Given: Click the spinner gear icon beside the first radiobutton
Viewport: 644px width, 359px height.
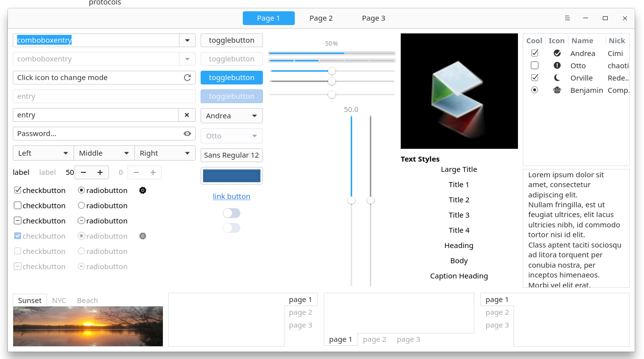Looking at the screenshot, I should click(x=143, y=190).
